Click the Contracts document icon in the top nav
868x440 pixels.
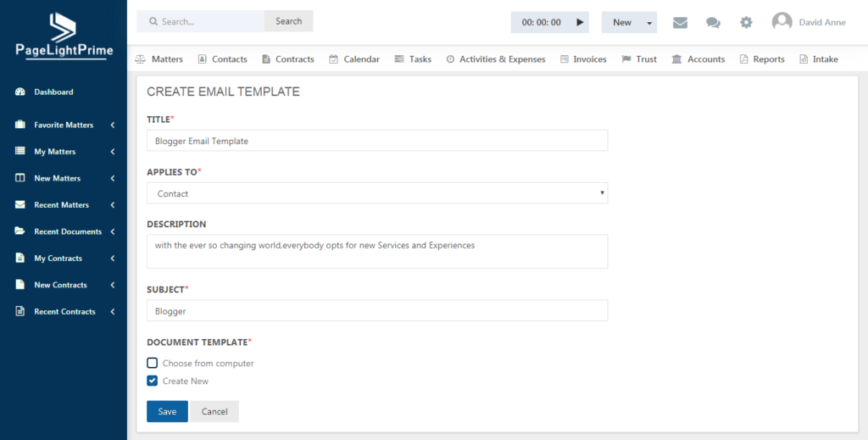point(265,59)
